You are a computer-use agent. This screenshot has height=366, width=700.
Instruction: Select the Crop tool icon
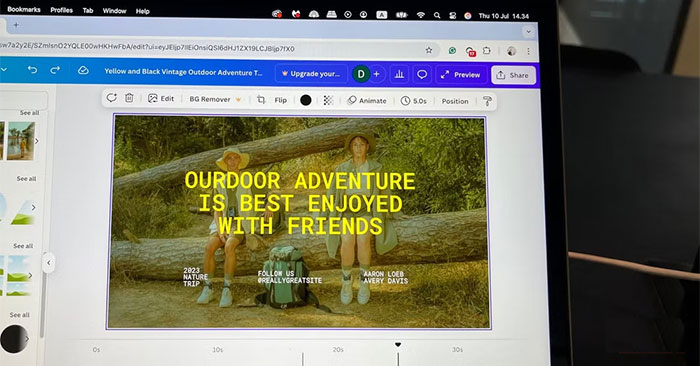click(x=261, y=100)
